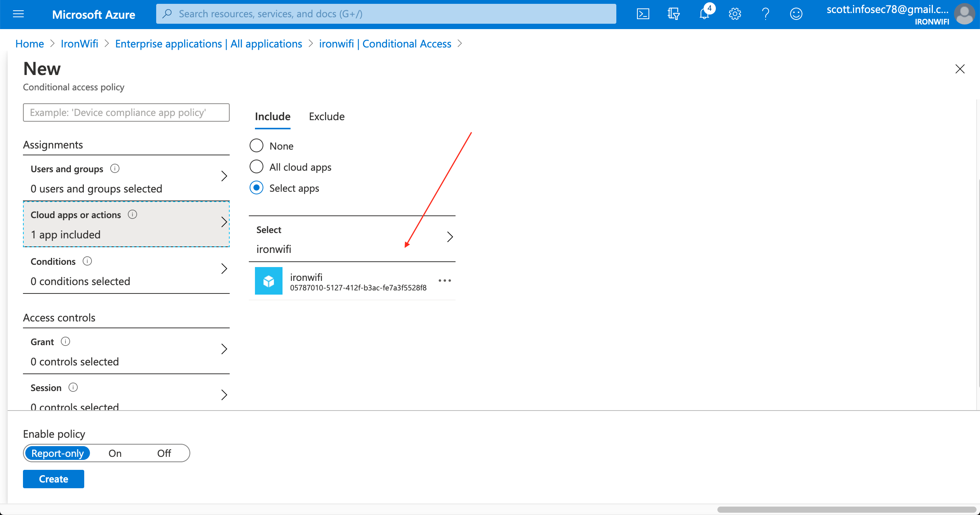980x515 pixels.
Task: Switch to the Exclude tab
Action: (x=326, y=116)
